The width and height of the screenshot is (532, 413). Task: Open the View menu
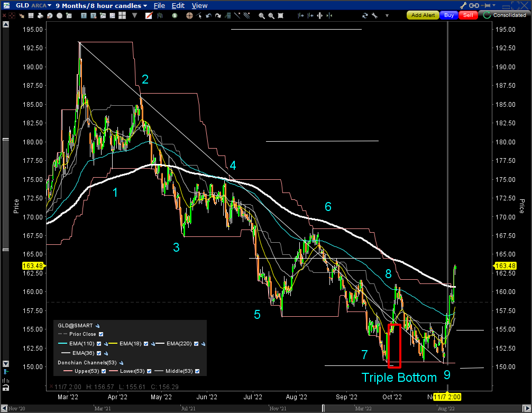pos(199,5)
